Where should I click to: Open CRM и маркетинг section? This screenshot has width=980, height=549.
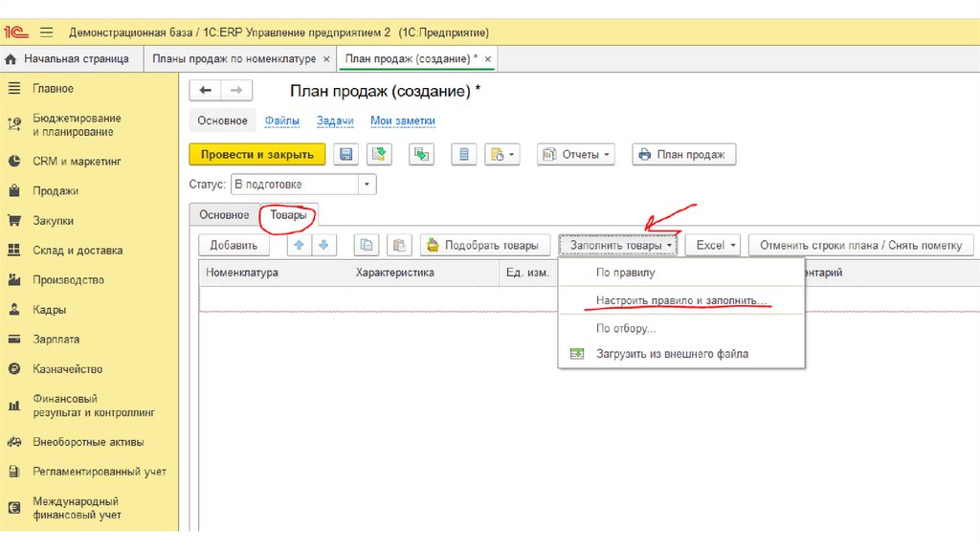(x=77, y=161)
